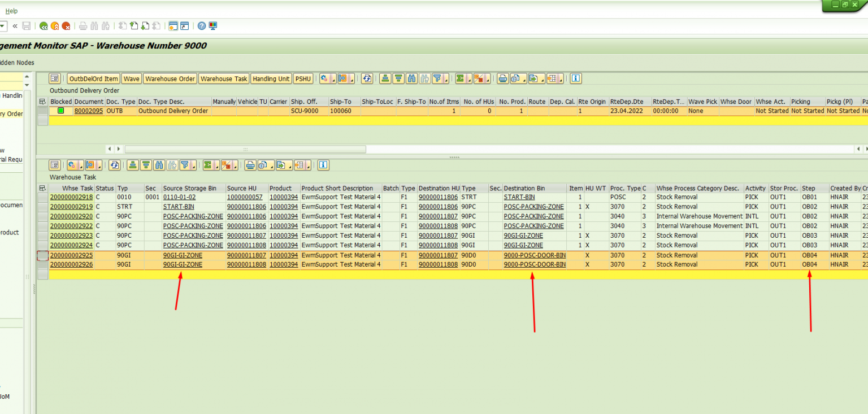Switch to the Warehouse Order view
This screenshot has height=414, width=868.
(170, 79)
